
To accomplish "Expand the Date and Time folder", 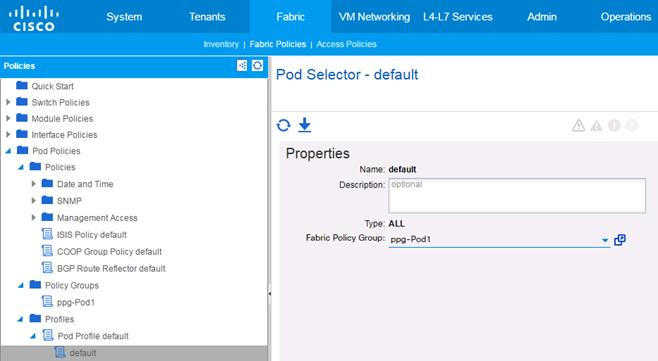I will click(x=34, y=183).
